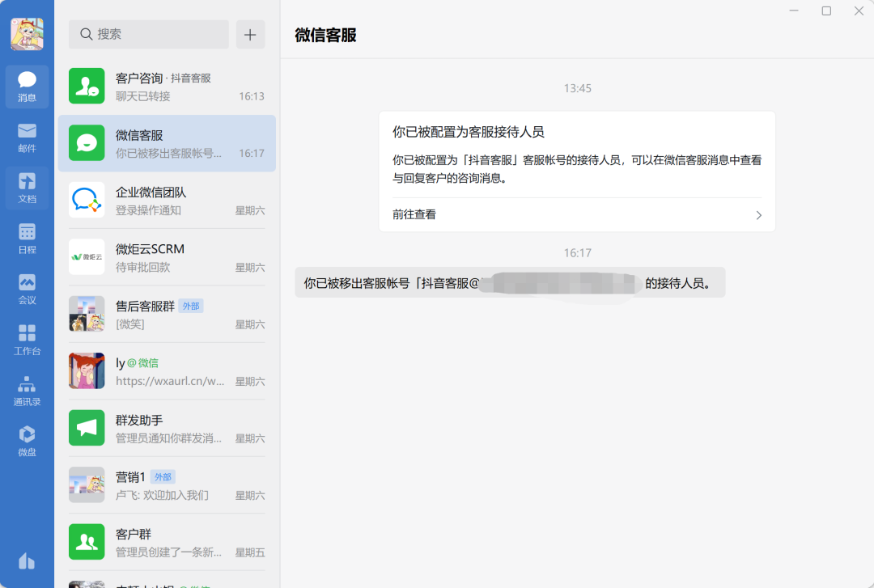Open the 微盘 drive section

[x=27, y=441]
